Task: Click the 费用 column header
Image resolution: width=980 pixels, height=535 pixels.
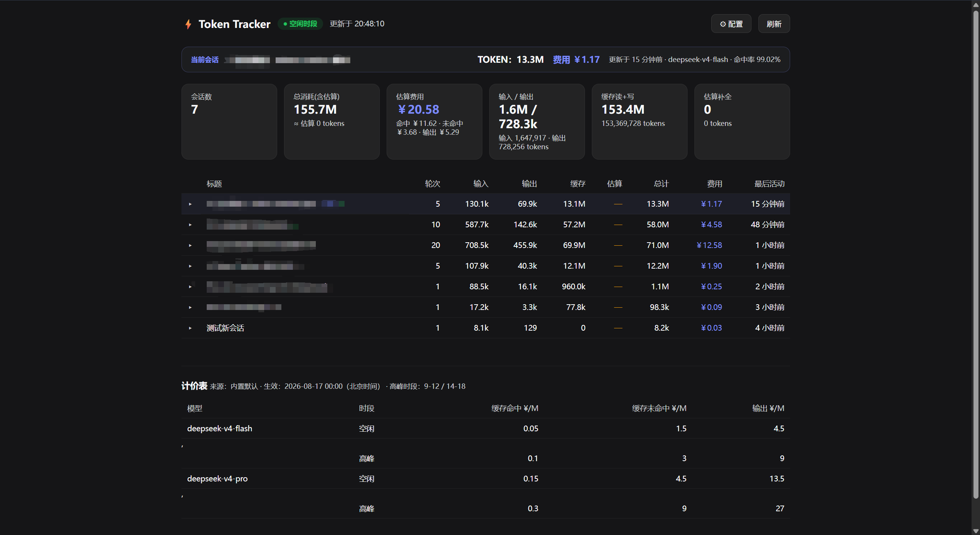Action: coord(714,184)
